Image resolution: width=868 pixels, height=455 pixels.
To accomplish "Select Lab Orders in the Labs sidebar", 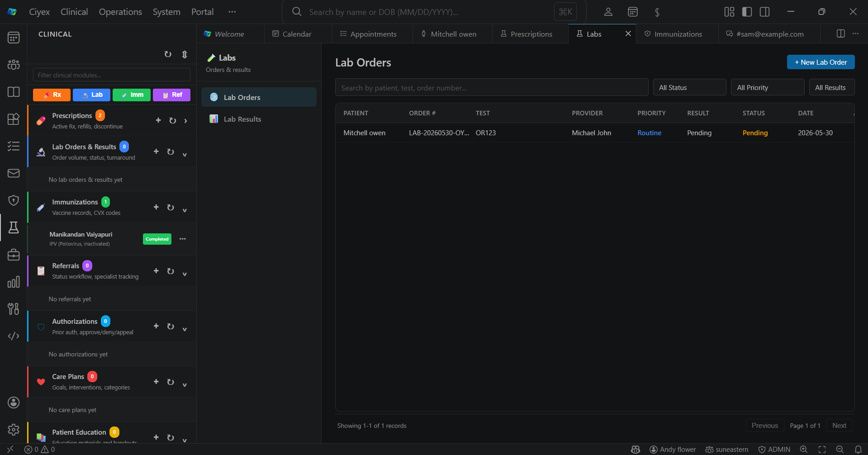I will (x=259, y=97).
